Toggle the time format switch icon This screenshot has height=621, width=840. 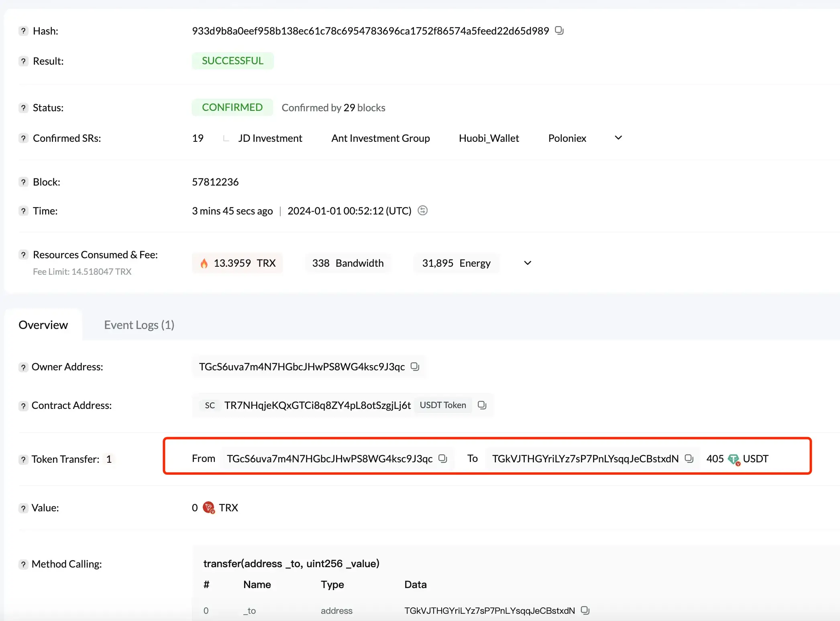click(422, 210)
